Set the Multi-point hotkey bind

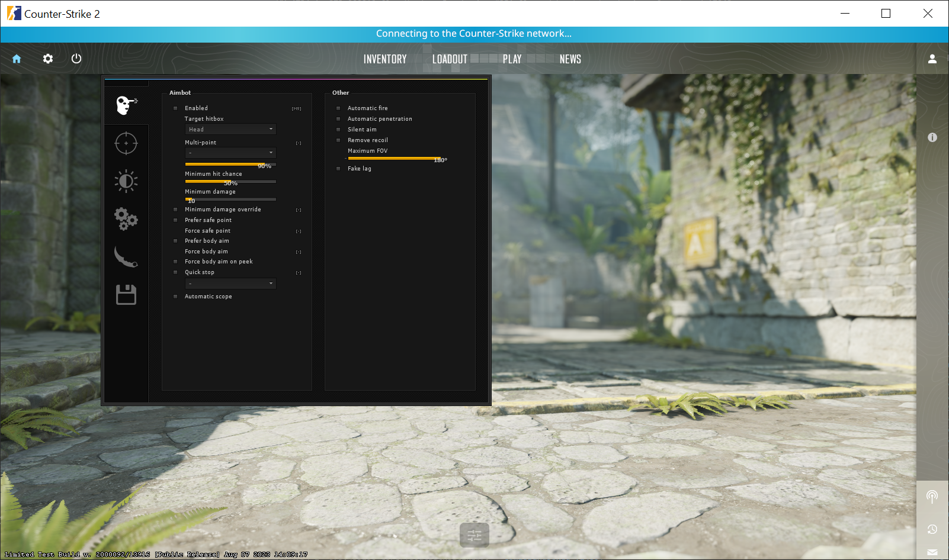point(299,143)
